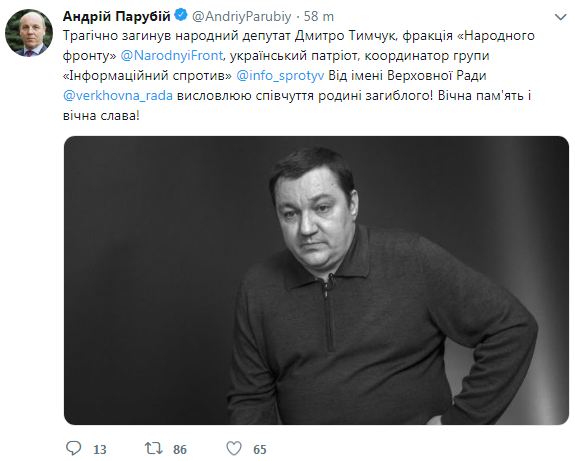Click the tweet text to expand it

[x=299, y=76]
